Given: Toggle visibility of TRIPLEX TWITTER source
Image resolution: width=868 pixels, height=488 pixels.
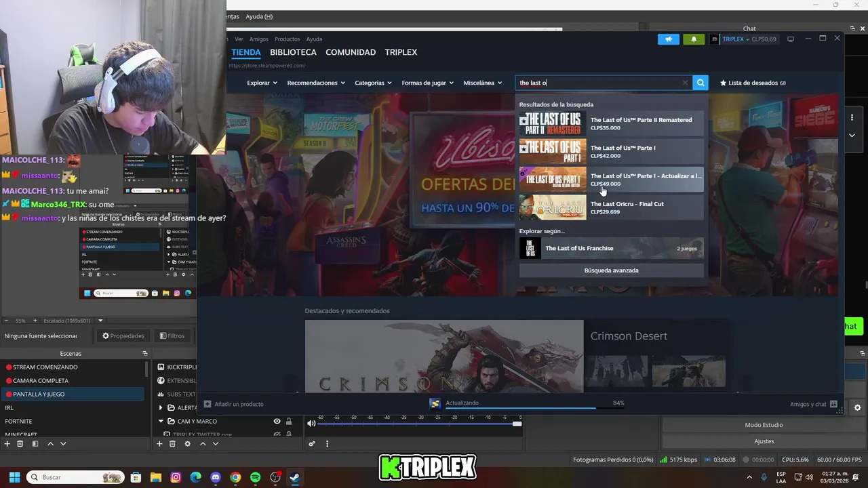Looking at the screenshot, I should pyautogui.click(x=277, y=434).
